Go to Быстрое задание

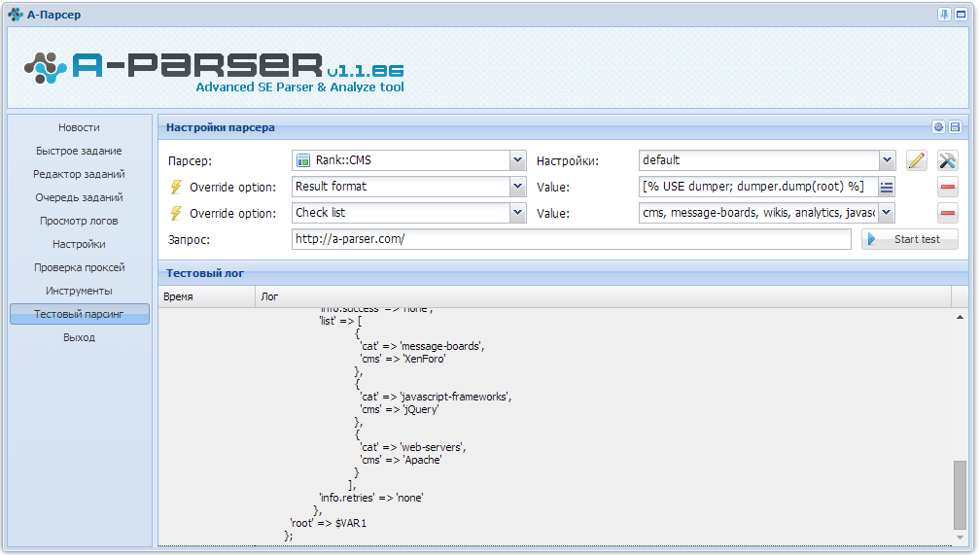click(80, 151)
